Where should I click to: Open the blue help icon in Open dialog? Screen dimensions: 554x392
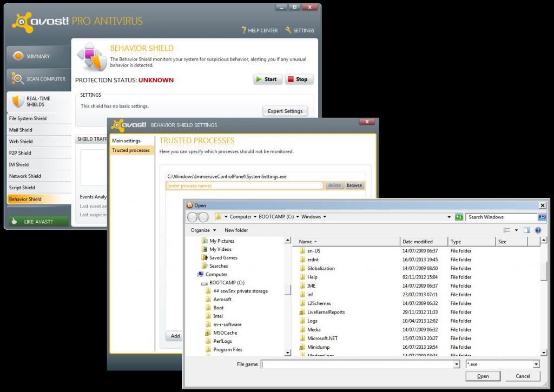click(538, 230)
